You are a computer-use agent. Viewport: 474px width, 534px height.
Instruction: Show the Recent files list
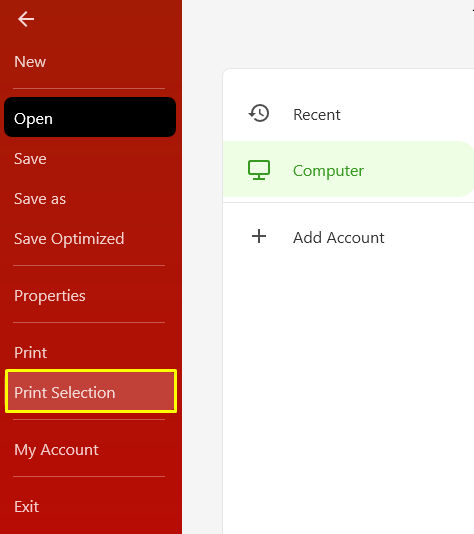(348, 114)
